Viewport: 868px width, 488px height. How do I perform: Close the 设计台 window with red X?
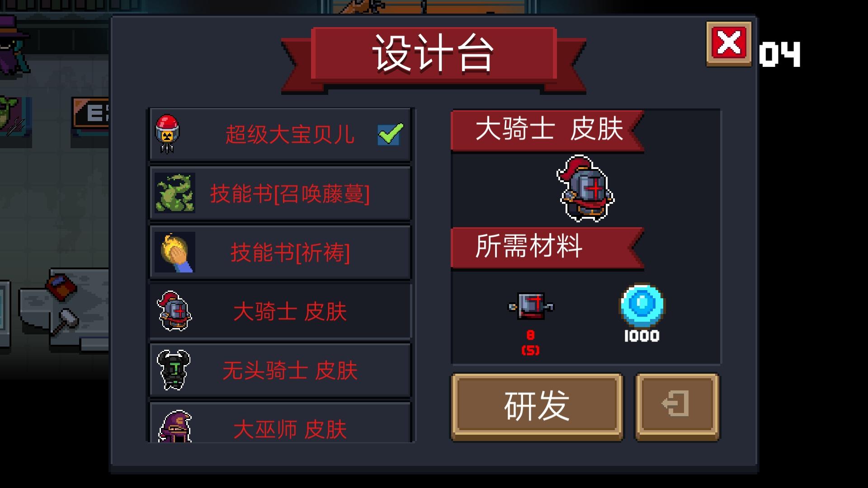tap(729, 44)
